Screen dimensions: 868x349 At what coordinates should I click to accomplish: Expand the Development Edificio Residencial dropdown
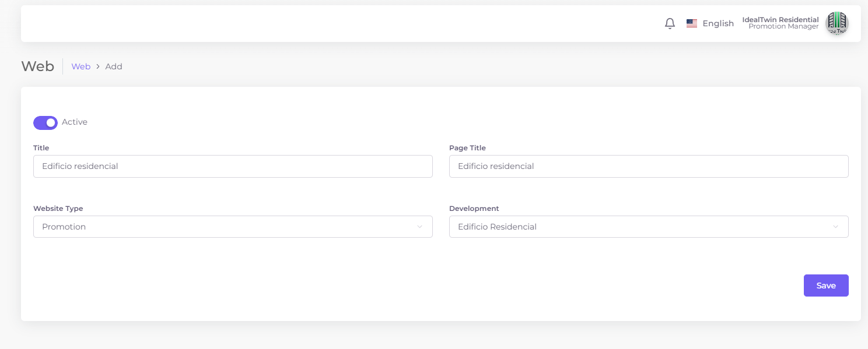pyautogui.click(x=642, y=227)
